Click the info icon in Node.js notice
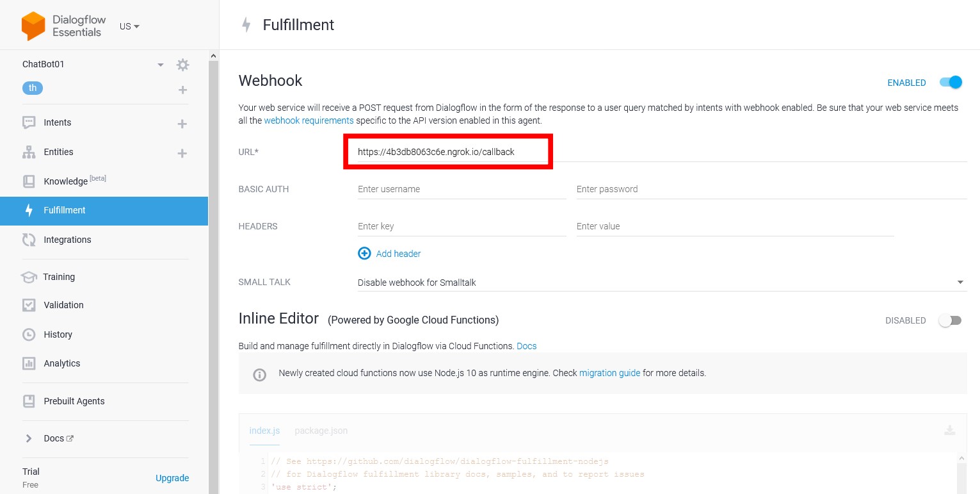 (x=259, y=375)
